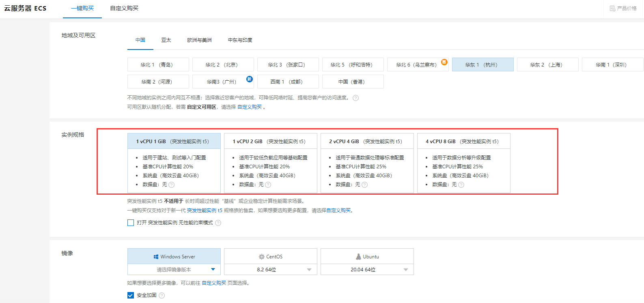Open the 突发性能实例 t5 link
Viewport: 644px width, 303px height.
point(205,211)
